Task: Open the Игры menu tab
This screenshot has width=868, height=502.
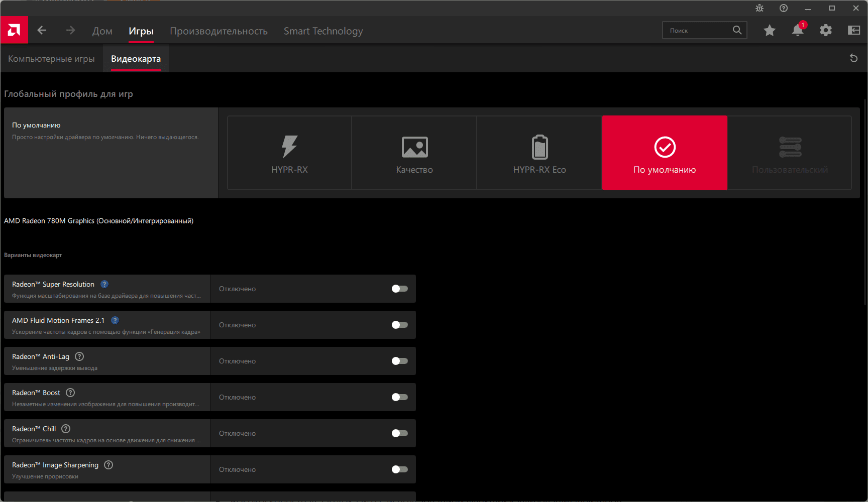Action: click(141, 31)
